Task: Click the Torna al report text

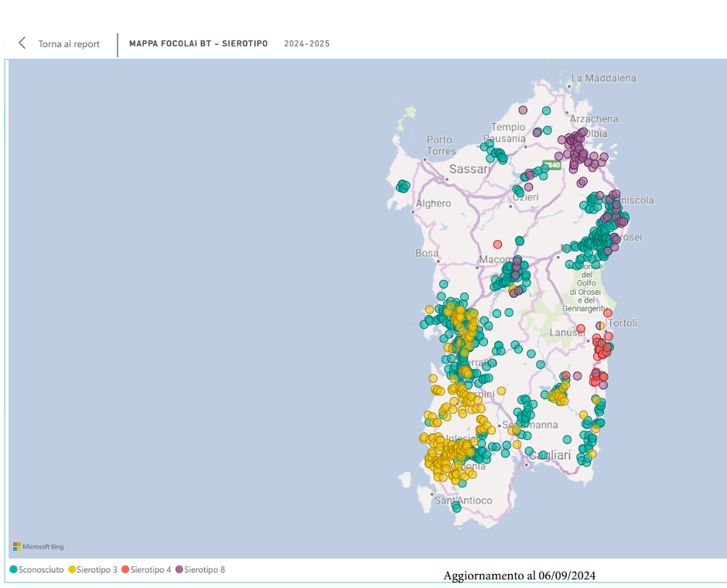Action: tap(69, 44)
